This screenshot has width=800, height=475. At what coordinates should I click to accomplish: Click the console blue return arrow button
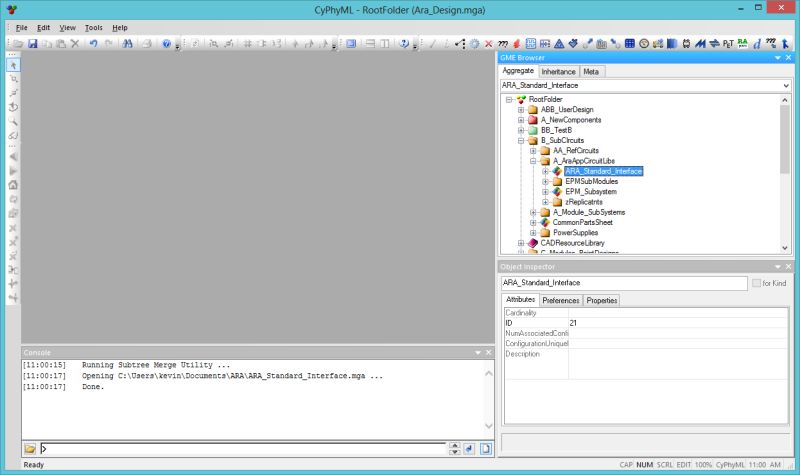(469, 448)
